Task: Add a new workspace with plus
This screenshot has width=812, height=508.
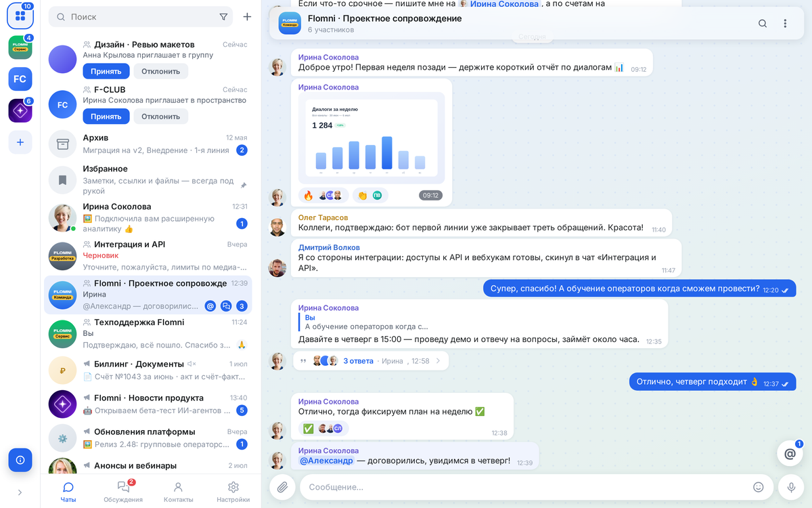Action: point(20,142)
